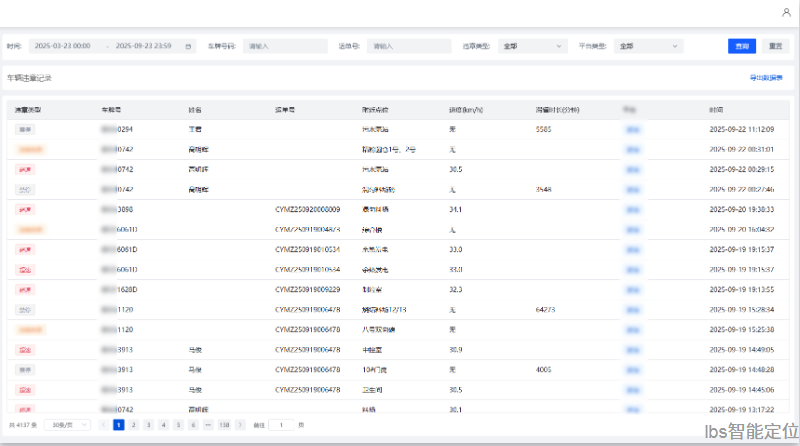The height and width of the screenshot is (446, 800).
Task: Open blue action link in 2025-09-19 14:49:05 row
Action: [633, 350]
